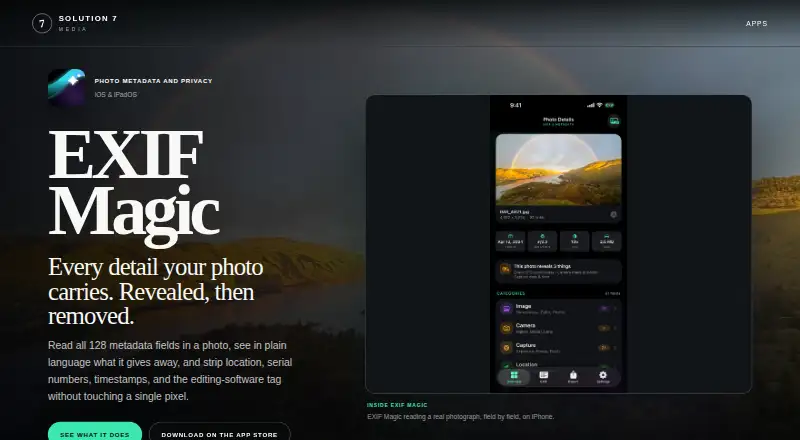
Task: Click the orange icon in the 'This photo reveals' card
Action: coord(505,269)
